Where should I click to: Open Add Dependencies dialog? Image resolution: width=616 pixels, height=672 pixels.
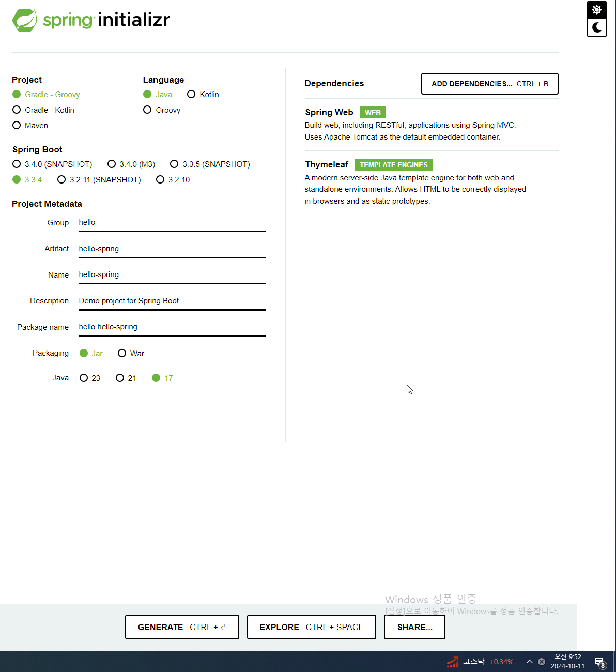490,84
